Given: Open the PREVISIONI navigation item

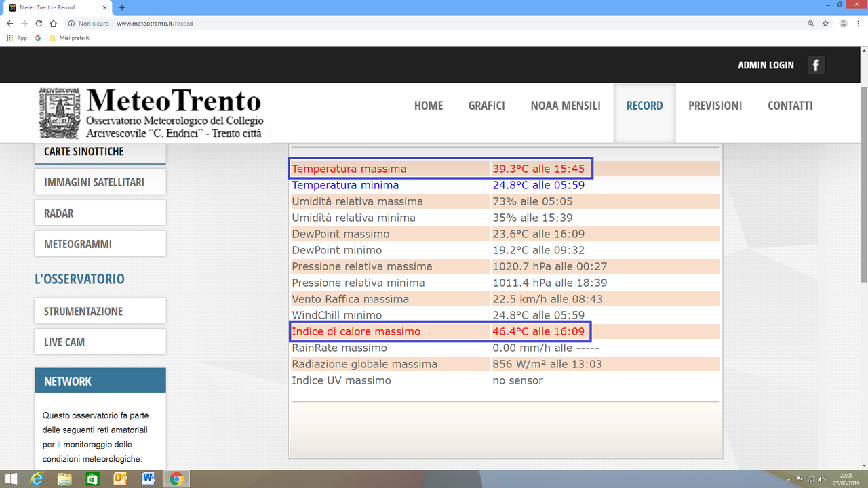Looking at the screenshot, I should pos(715,106).
